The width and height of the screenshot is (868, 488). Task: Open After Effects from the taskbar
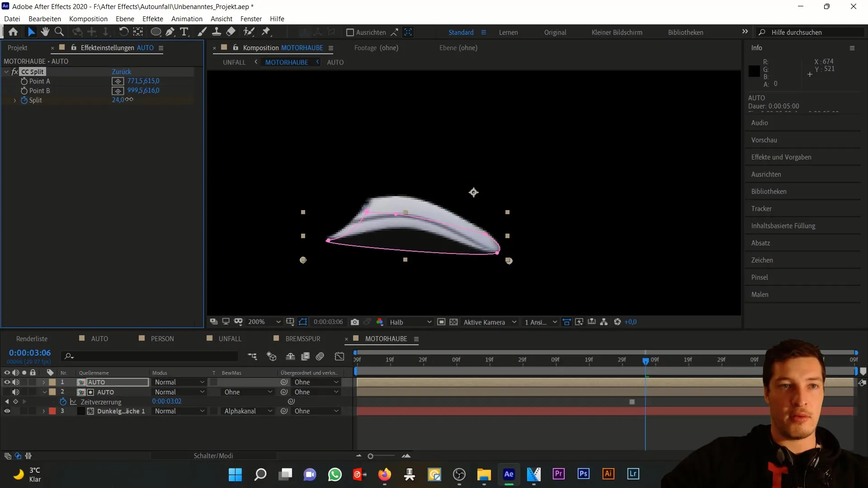click(x=509, y=474)
